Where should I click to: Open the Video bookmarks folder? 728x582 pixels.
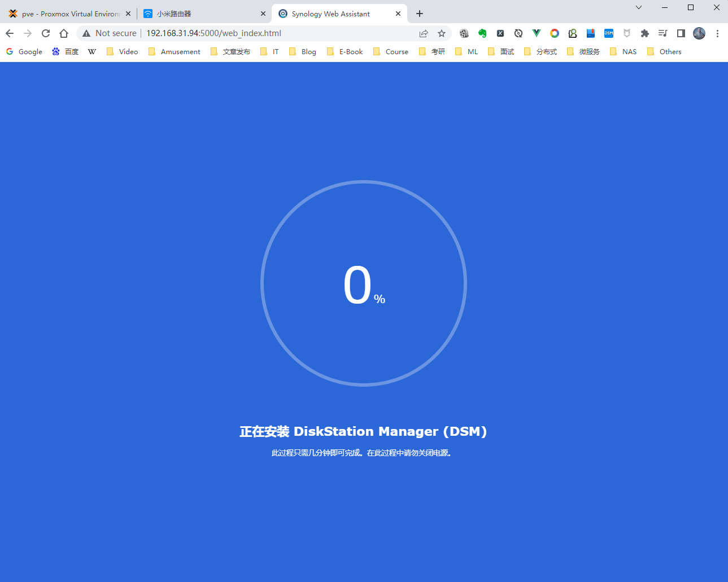[x=123, y=51]
